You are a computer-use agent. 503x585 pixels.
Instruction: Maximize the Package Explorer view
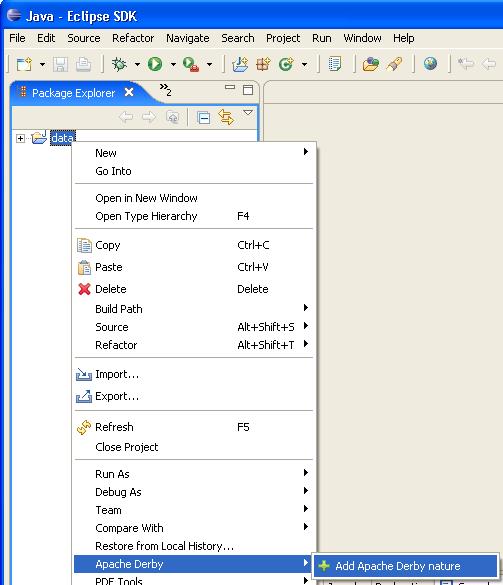pos(248,90)
